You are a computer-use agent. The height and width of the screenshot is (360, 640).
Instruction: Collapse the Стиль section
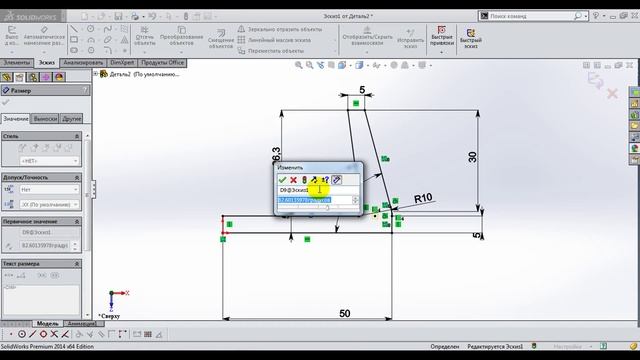pos(77,136)
